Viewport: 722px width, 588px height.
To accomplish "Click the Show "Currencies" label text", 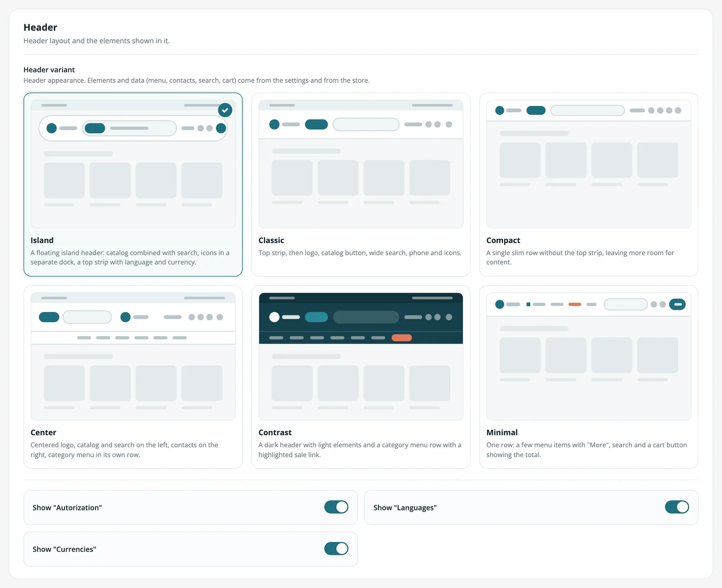I will click(64, 549).
